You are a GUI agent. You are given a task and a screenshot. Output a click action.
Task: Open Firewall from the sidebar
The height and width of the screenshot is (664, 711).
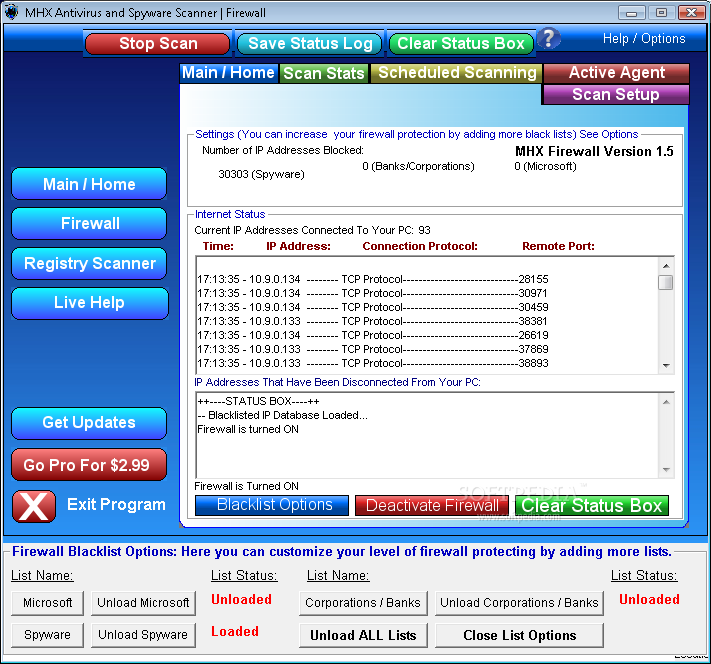pos(89,224)
